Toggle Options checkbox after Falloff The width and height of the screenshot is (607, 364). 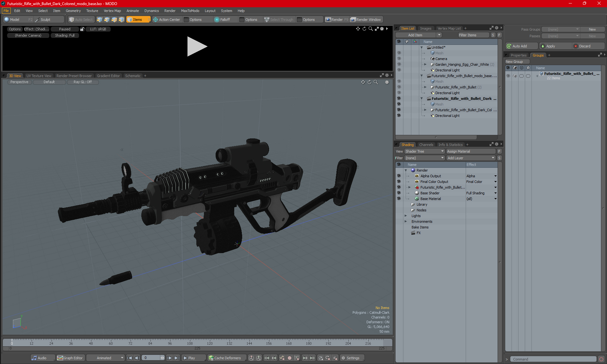[242, 20]
